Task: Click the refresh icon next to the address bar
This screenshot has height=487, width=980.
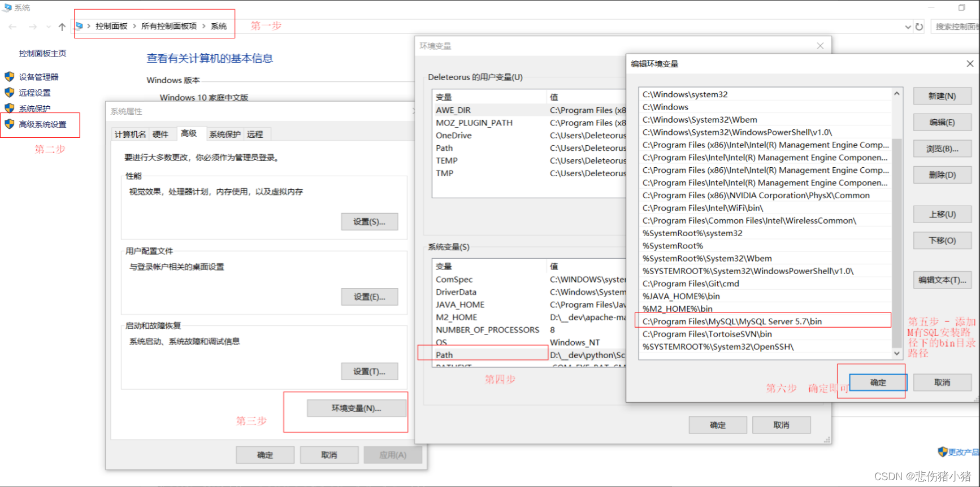Action: coord(920,27)
